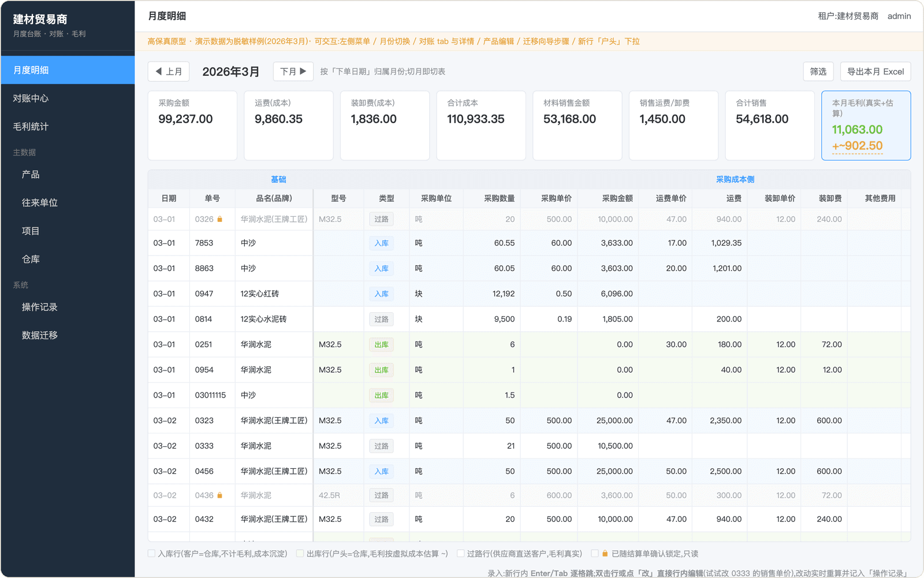This screenshot has width=924, height=578.
Task: Click 过路 tag on order 0814 row
Action: pyautogui.click(x=381, y=320)
